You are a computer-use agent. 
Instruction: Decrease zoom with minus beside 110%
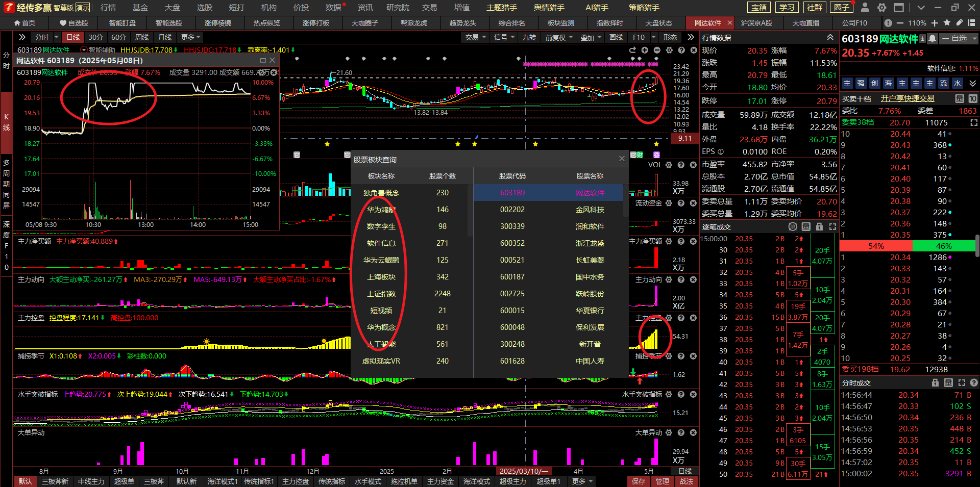899,23
